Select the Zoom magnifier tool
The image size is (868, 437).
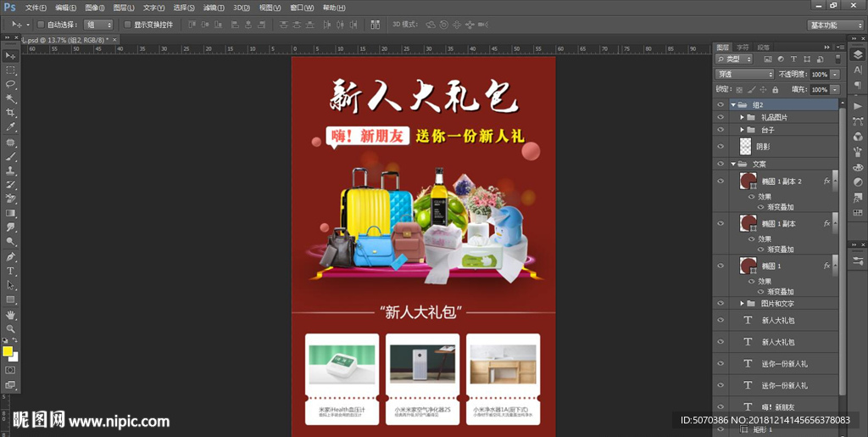(x=11, y=328)
